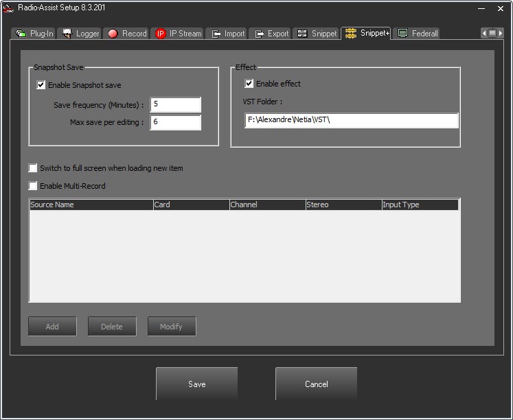Click the VST Folder path field
The image size is (513, 420).
click(x=351, y=121)
